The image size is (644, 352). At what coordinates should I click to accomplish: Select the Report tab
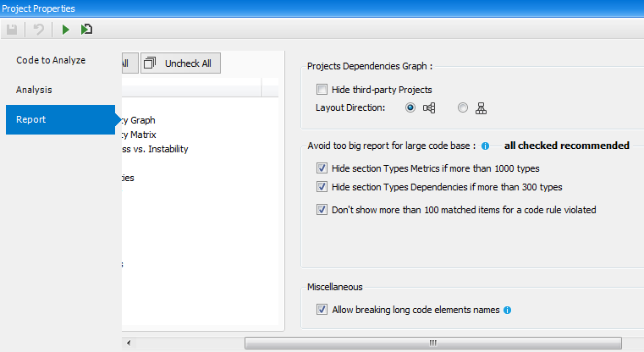[x=31, y=119]
